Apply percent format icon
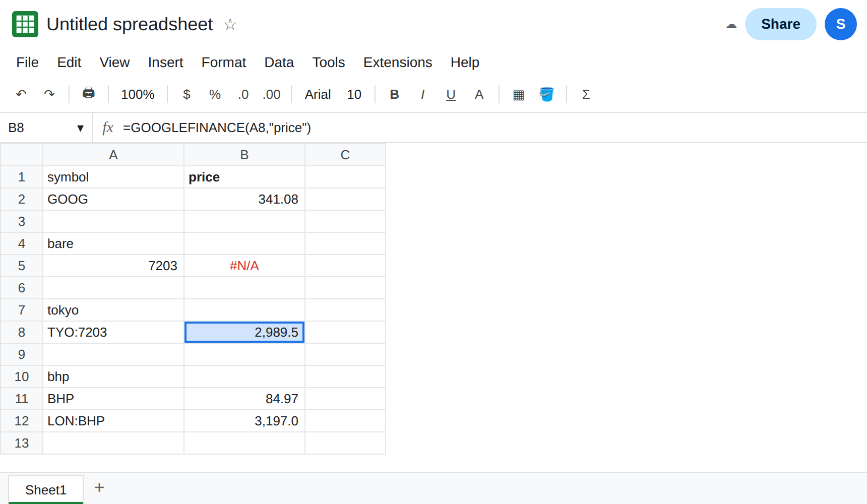867x504 pixels. tap(215, 94)
